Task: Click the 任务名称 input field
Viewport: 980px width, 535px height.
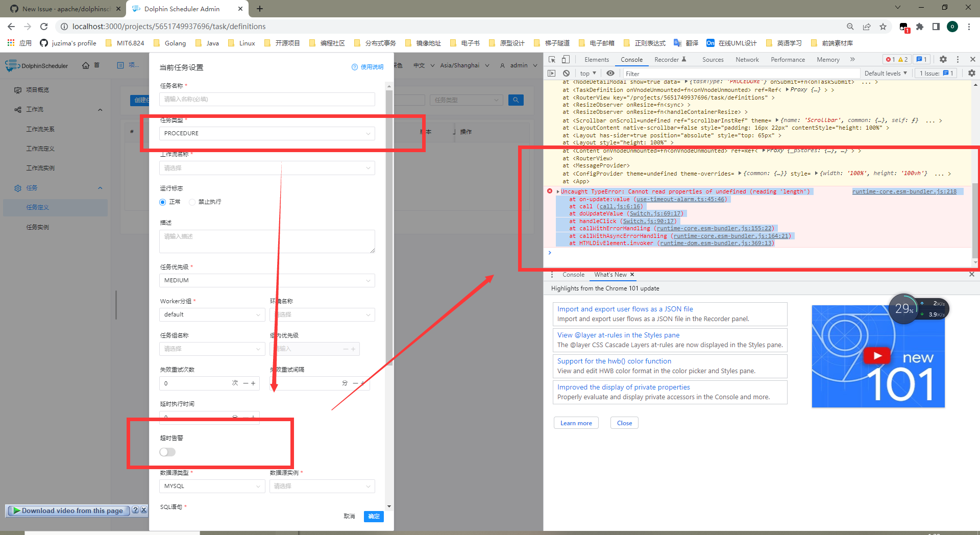Action: pos(267,99)
